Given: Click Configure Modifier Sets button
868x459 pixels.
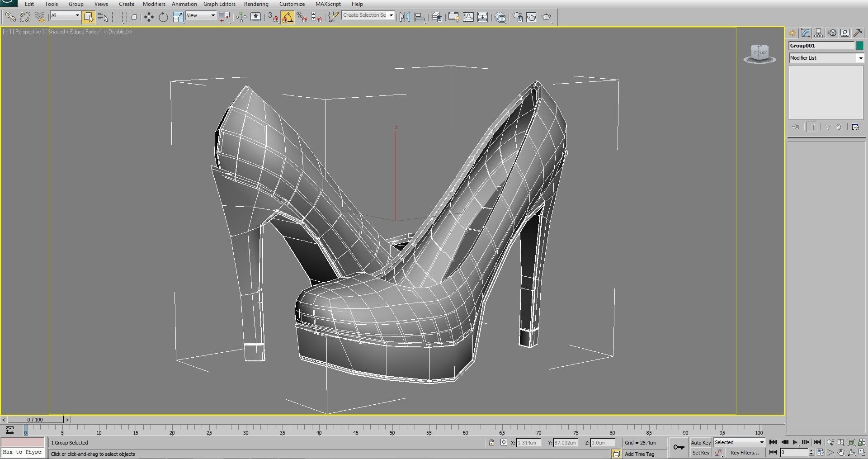Looking at the screenshot, I should 855,128.
